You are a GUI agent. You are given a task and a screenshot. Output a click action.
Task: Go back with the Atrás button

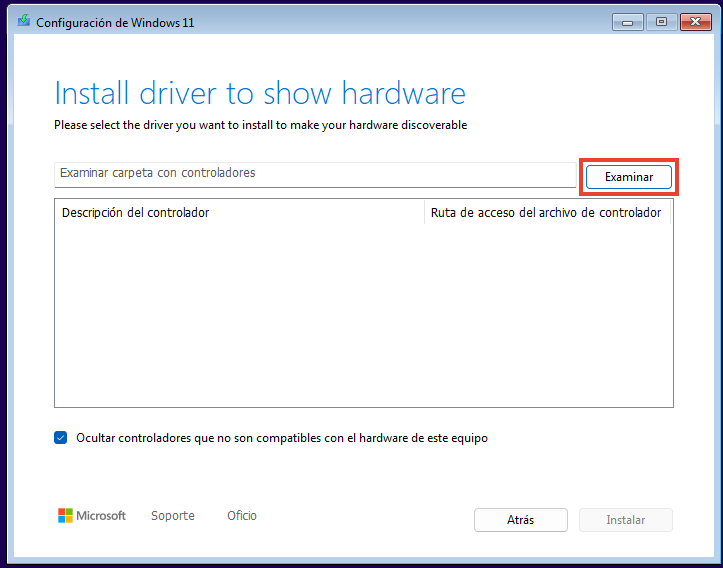pos(520,520)
